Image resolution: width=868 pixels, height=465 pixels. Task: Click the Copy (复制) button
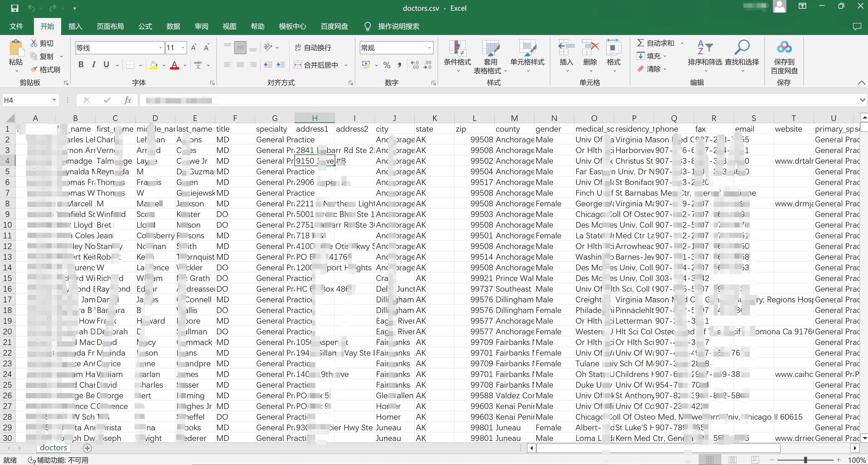42,56
